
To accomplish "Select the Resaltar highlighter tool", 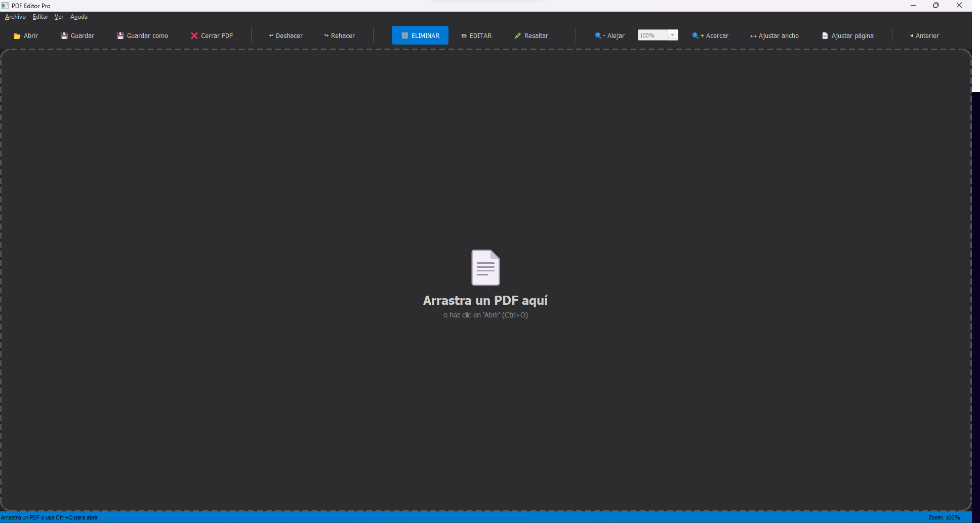I will tap(531, 36).
